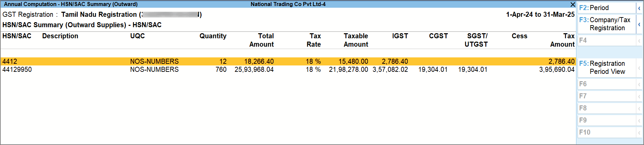Expand the chevron beside F3: Company/Tax Registration
Image resolution: width=644 pixels, height=145 pixels.
coord(639,24)
